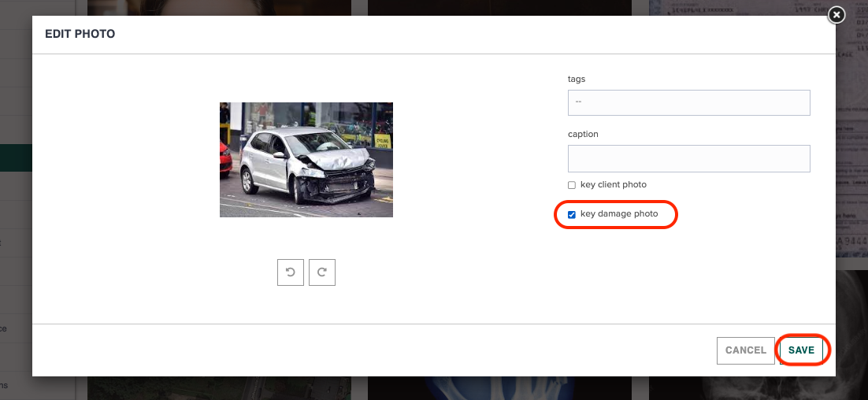Click the caption field label
This screenshot has height=400, width=868.
tap(583, 135)
